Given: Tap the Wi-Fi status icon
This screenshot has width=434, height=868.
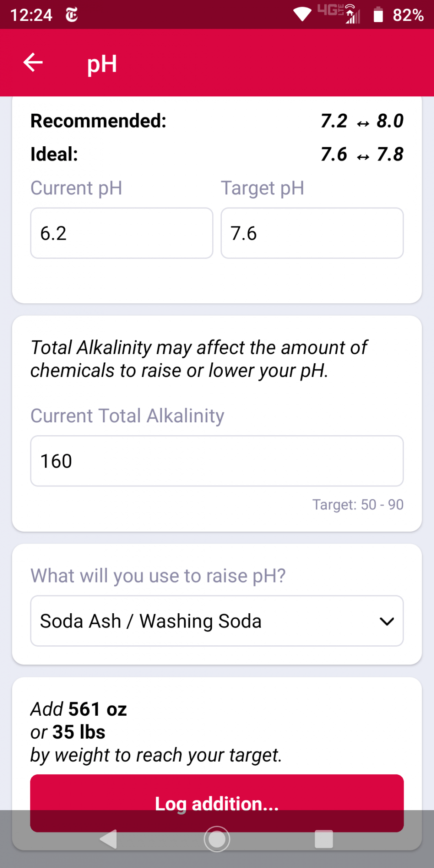Looking at the screenshot, I should point(302,14).
